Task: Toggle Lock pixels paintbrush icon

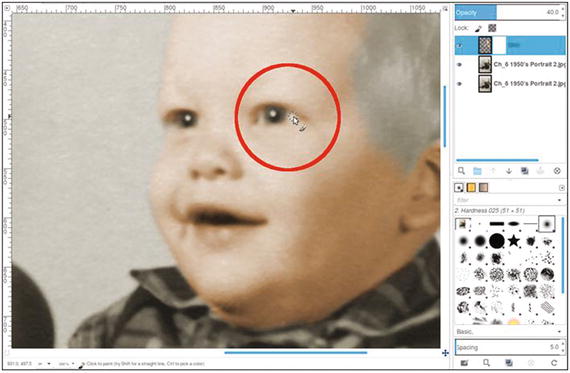Action: point(478,28)
